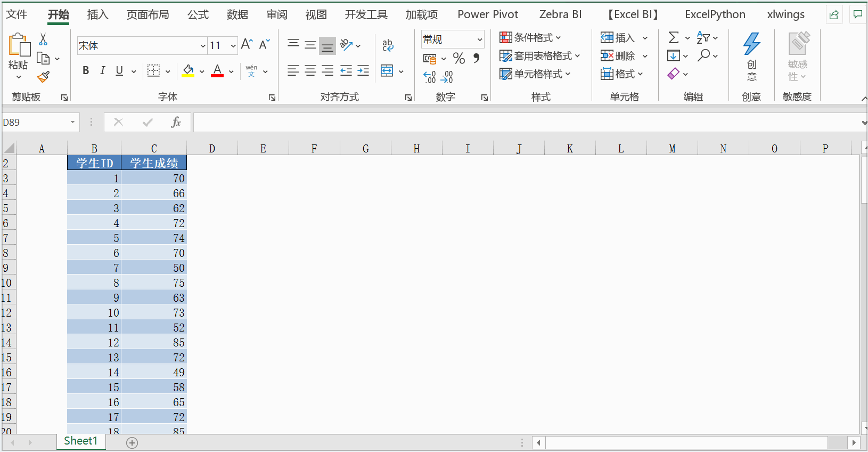The height and width of the screenshot is (452, 868).
Task: Click the Paste clipboard icon
Action: [19, 45]
